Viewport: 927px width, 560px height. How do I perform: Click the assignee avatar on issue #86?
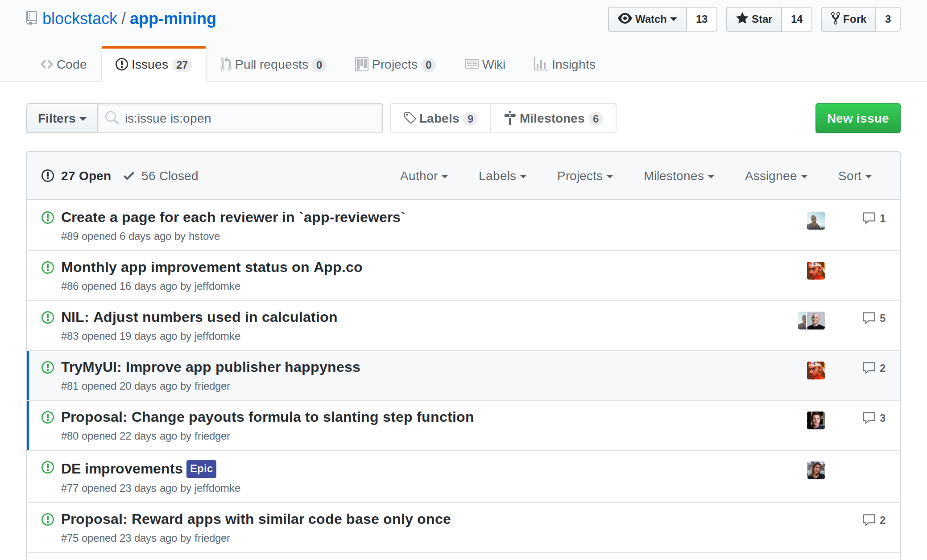pos(815,271)
